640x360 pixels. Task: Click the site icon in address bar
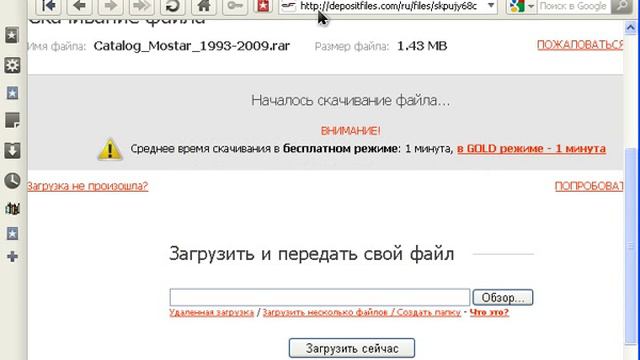(x=288, y=6)
